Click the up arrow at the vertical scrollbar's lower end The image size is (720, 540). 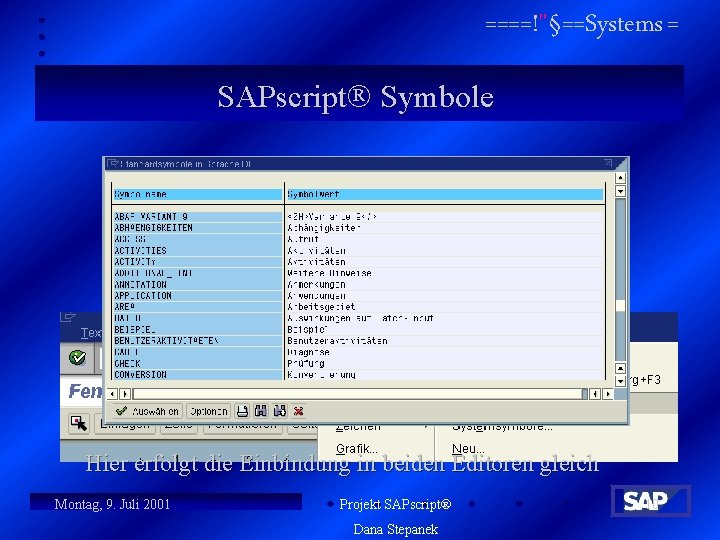coord(620,368)
